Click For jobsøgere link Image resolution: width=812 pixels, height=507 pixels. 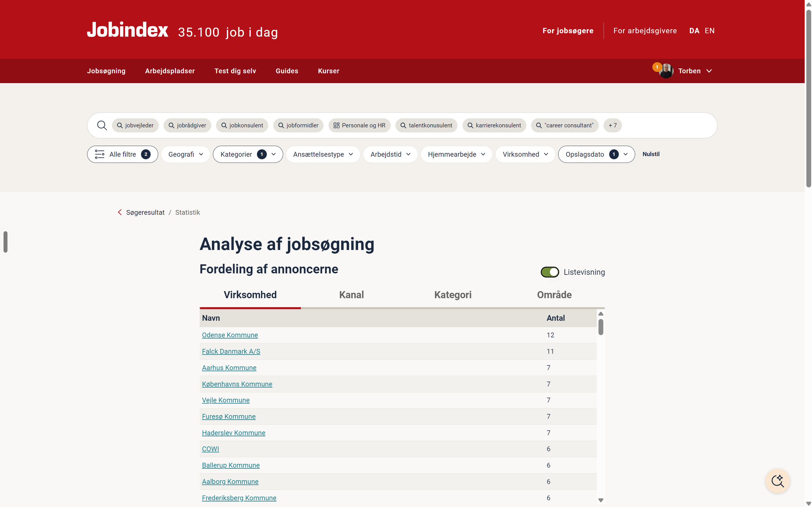pyautogui.click(x=568, y=31)
